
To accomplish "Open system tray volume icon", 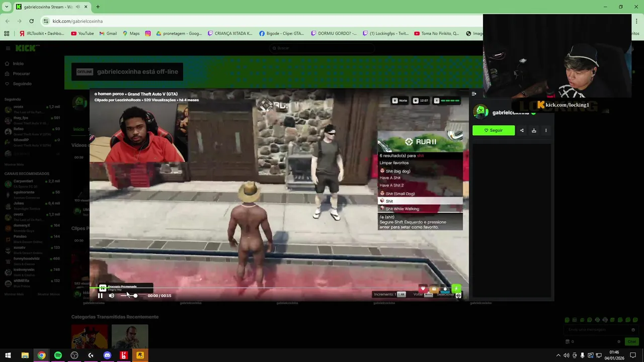I will 567,355.
